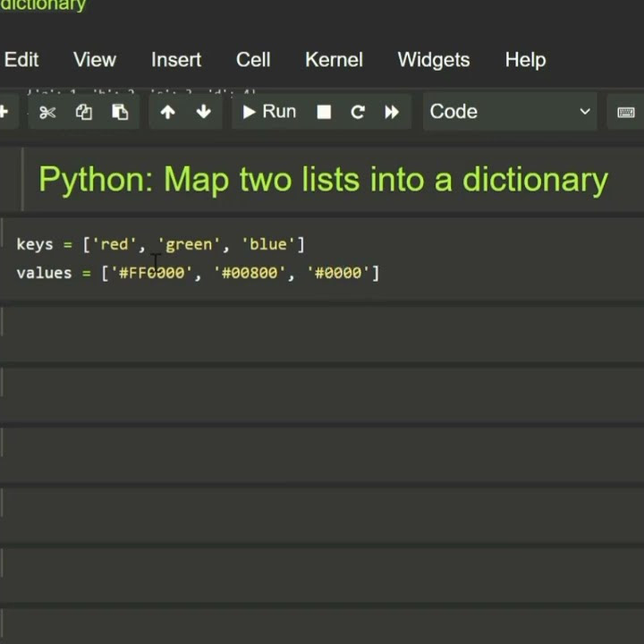644x644 pixels.
Task: Open the Cell menu
Action: click(x=253, y=60)
